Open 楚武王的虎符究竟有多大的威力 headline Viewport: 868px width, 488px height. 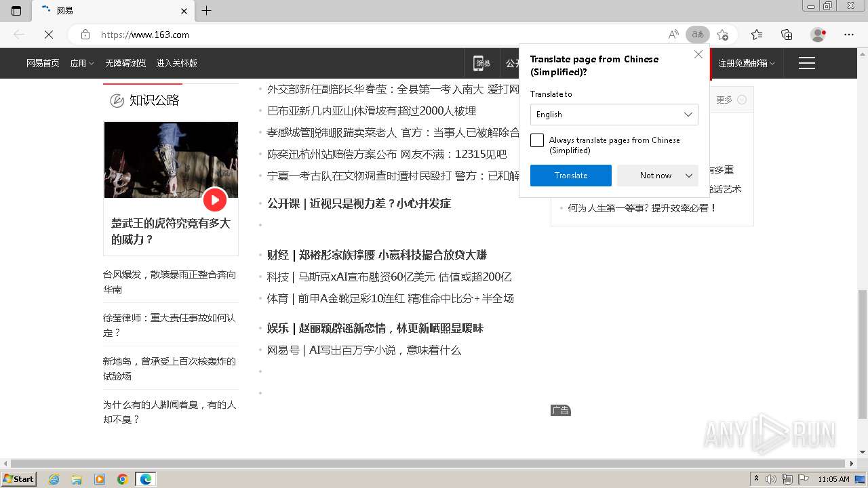171,231
